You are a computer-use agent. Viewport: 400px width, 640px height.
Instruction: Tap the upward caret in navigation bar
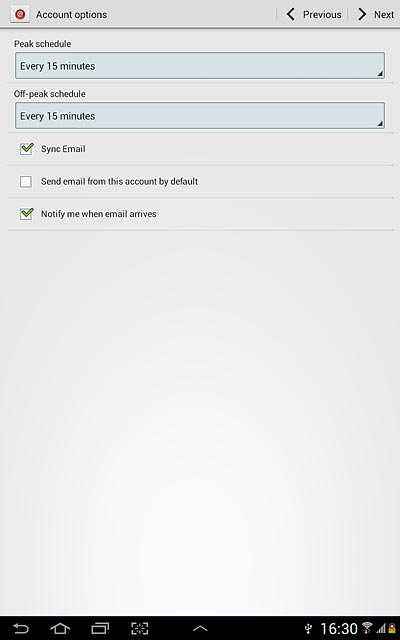[200, 629]
